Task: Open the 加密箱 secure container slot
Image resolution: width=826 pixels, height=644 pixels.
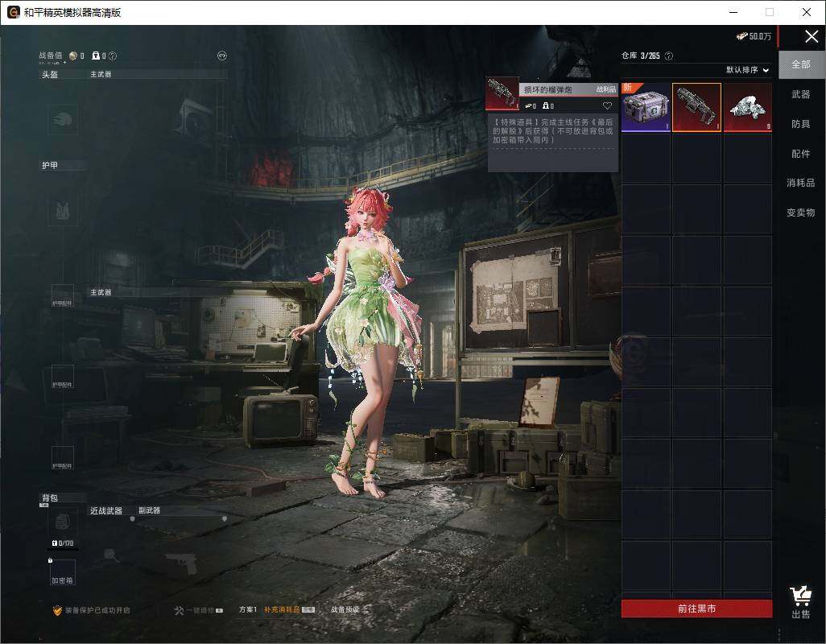Action: point(63,572)
